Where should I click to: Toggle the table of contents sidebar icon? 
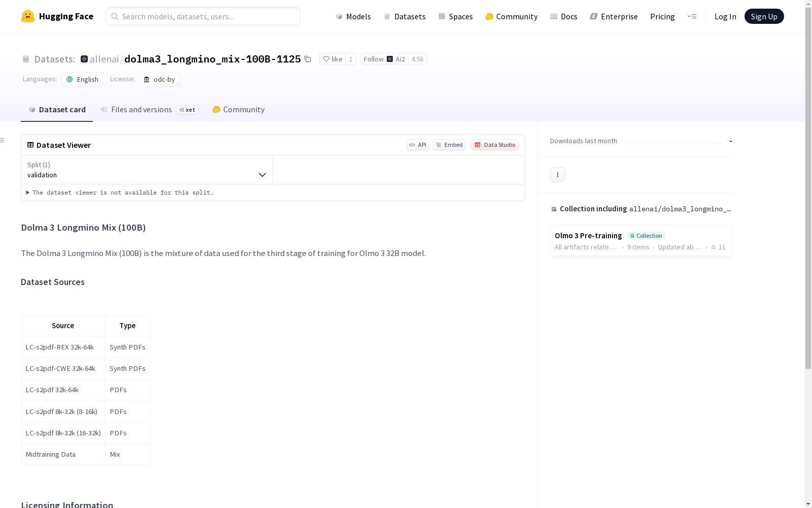(2, 140)
